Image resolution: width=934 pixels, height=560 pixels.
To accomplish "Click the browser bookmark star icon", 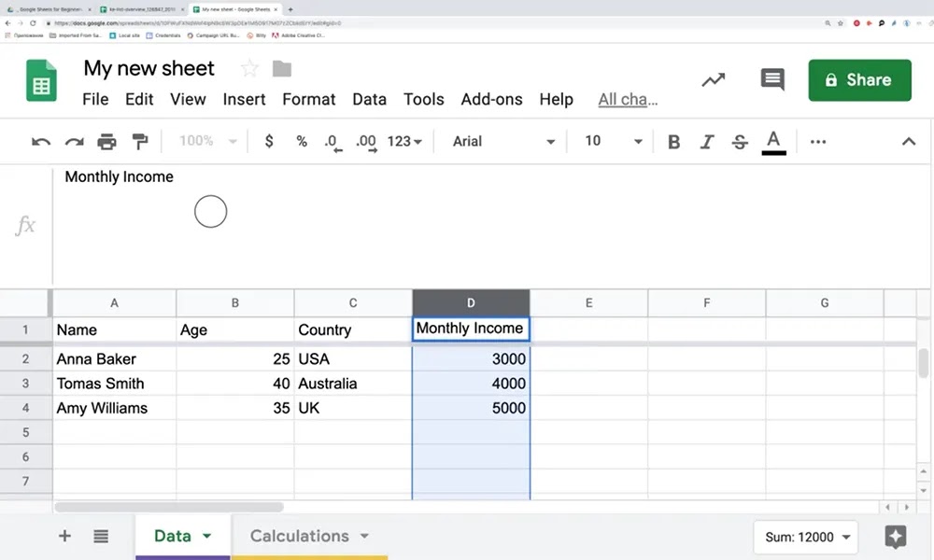I will point(841,23).
